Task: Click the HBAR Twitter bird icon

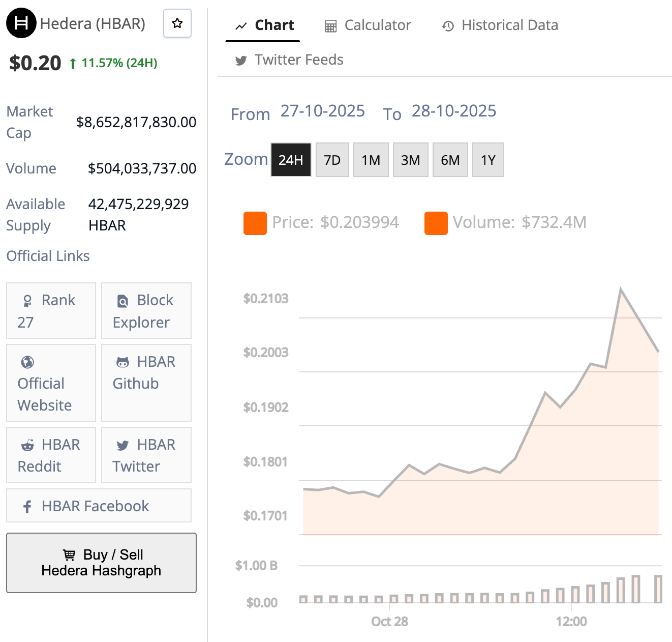Action: pos(123,446)
